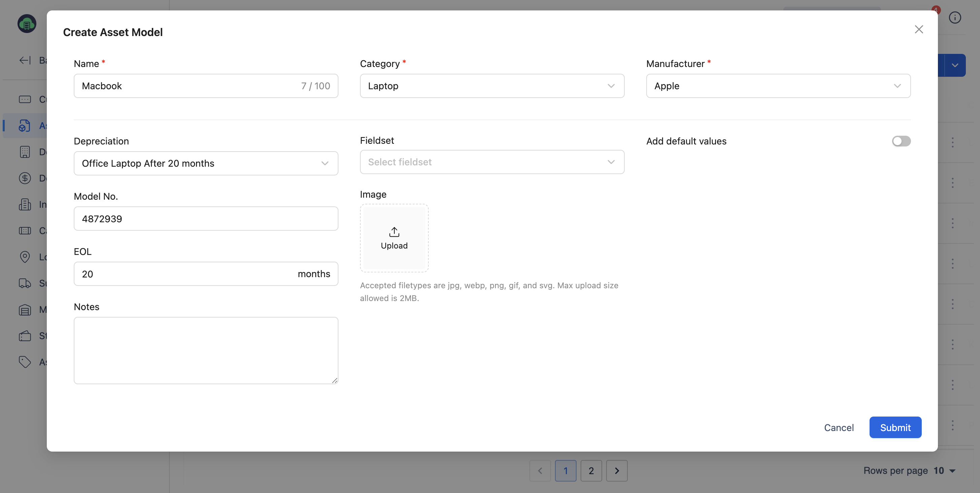Image resolution: width=980 pixels, height=493 pixels.
Task: Focus the Model No. input field
Action: click(206, 219)
